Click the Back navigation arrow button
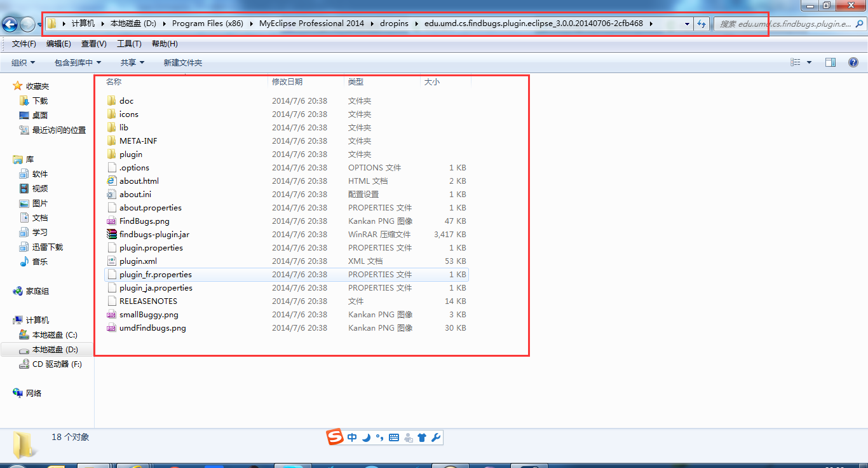 10,25
